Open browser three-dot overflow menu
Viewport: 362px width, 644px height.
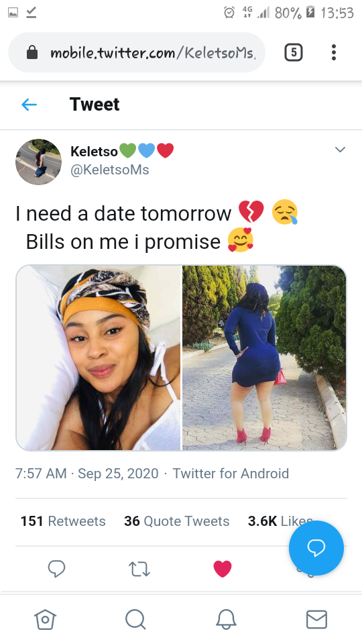[334, 52]
